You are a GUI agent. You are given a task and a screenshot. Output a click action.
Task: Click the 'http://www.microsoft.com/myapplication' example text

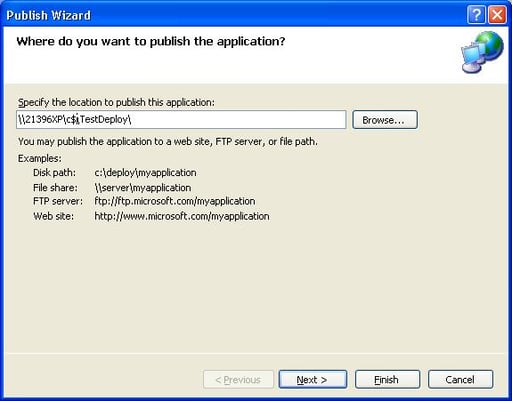[x=182, y=216]
